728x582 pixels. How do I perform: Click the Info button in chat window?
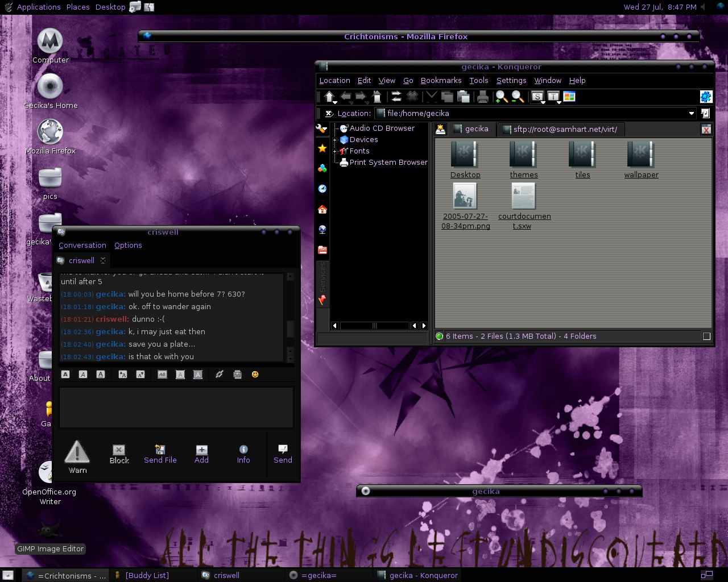[x=243, y=455]
